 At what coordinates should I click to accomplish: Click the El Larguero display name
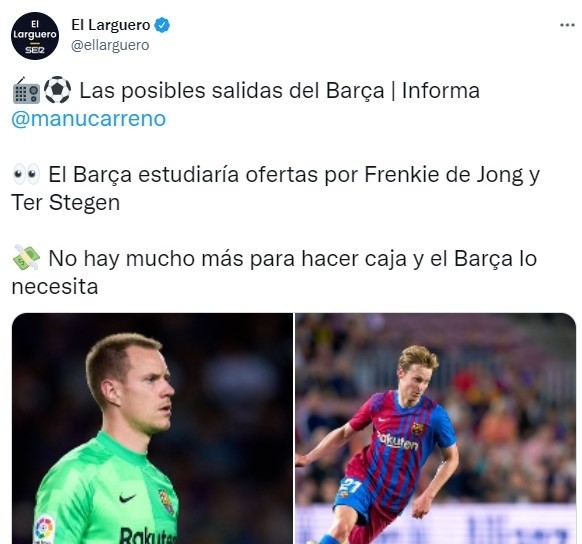111,25
